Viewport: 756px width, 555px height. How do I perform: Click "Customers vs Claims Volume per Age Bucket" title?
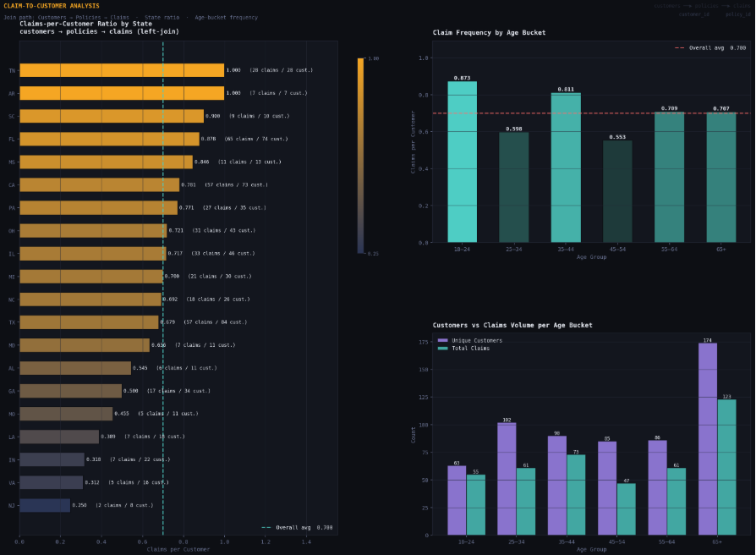pyautogui.click(x=512, y=326)
